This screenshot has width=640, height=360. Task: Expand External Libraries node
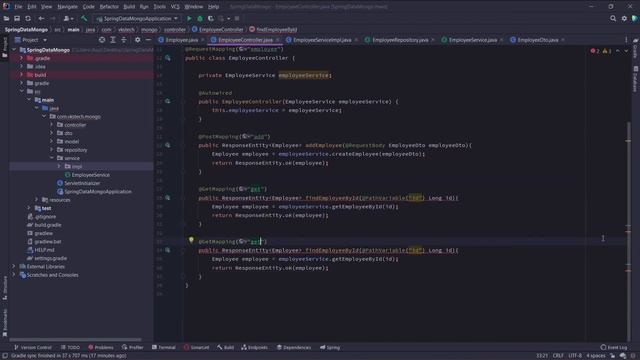(x=14, y=266)
